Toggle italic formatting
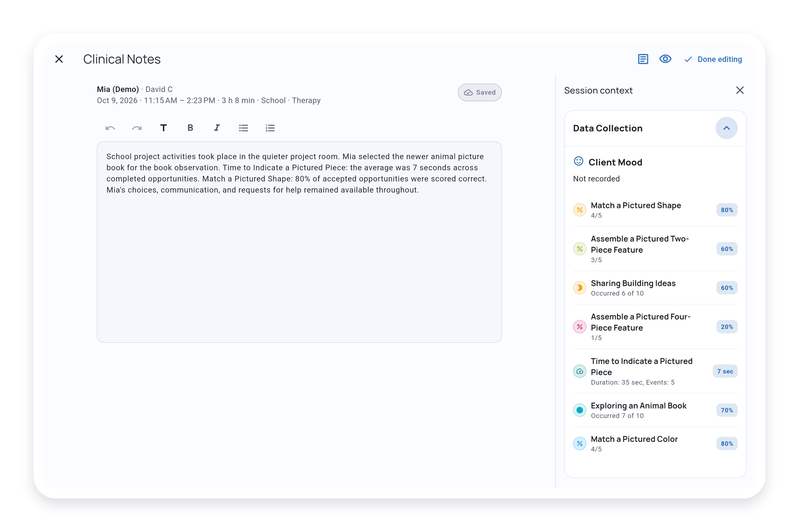This screenshot has width=799, height=532. pos(217,128)
